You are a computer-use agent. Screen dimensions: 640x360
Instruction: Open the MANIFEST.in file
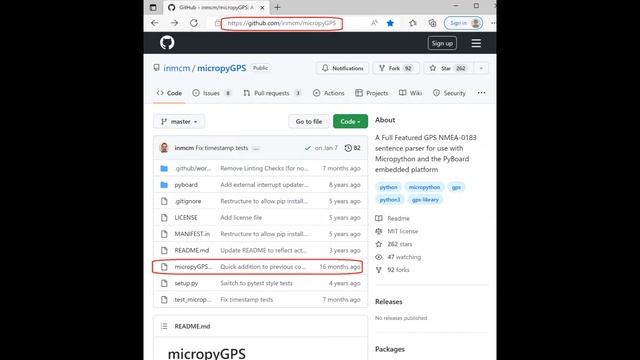[x=192, y=234]
